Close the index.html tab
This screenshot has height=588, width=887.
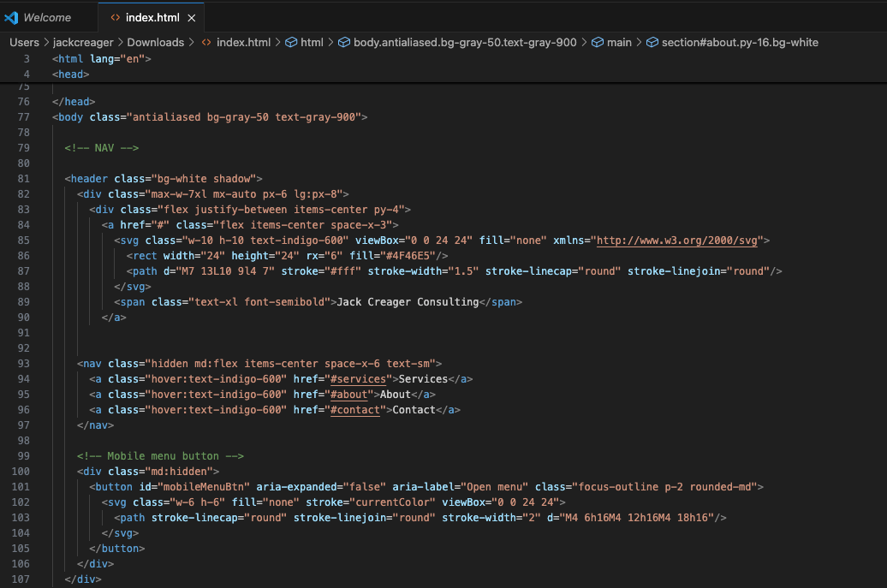[x=192, y=17]
